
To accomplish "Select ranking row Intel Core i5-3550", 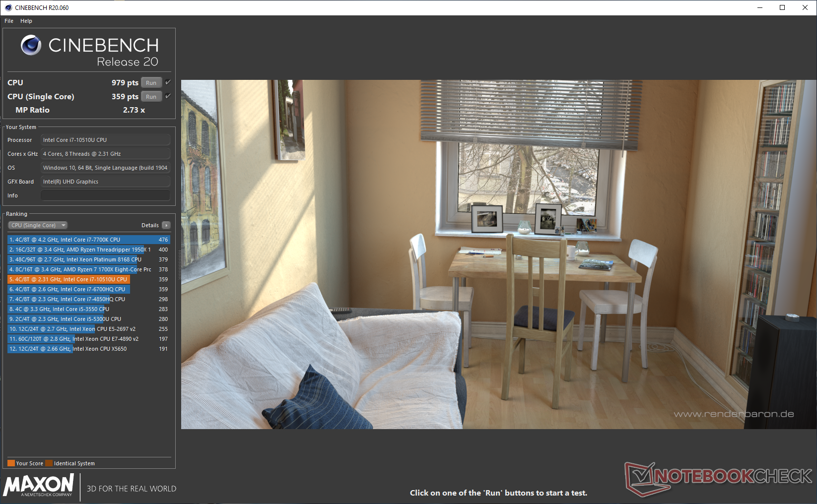I will (x=89, y=309).
